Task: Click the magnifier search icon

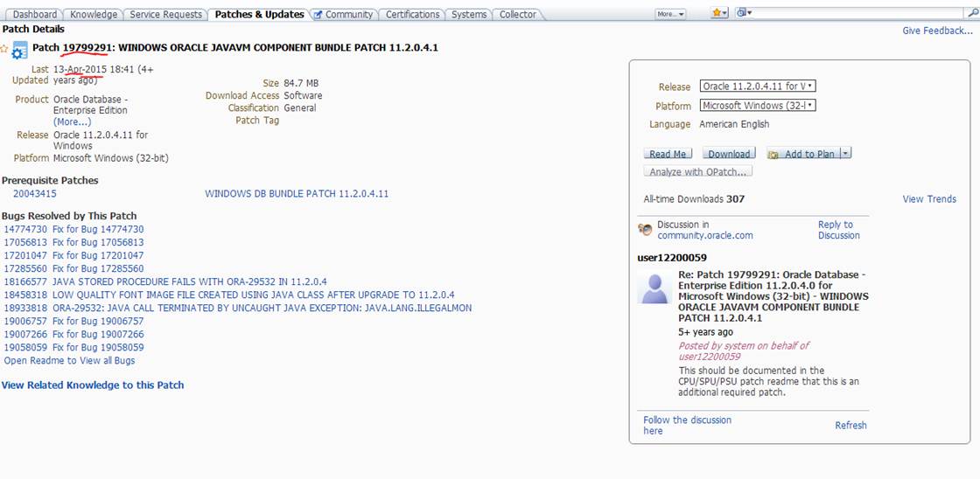Action: (972, 13)
